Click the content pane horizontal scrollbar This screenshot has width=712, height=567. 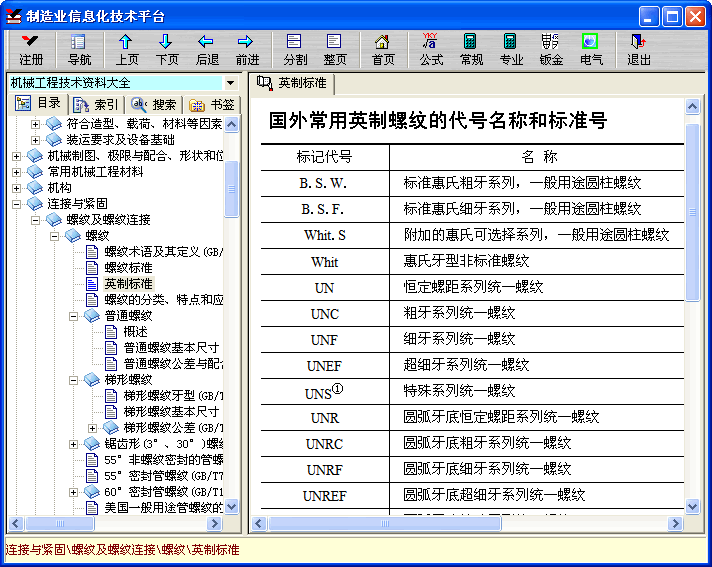click(468, 524)
